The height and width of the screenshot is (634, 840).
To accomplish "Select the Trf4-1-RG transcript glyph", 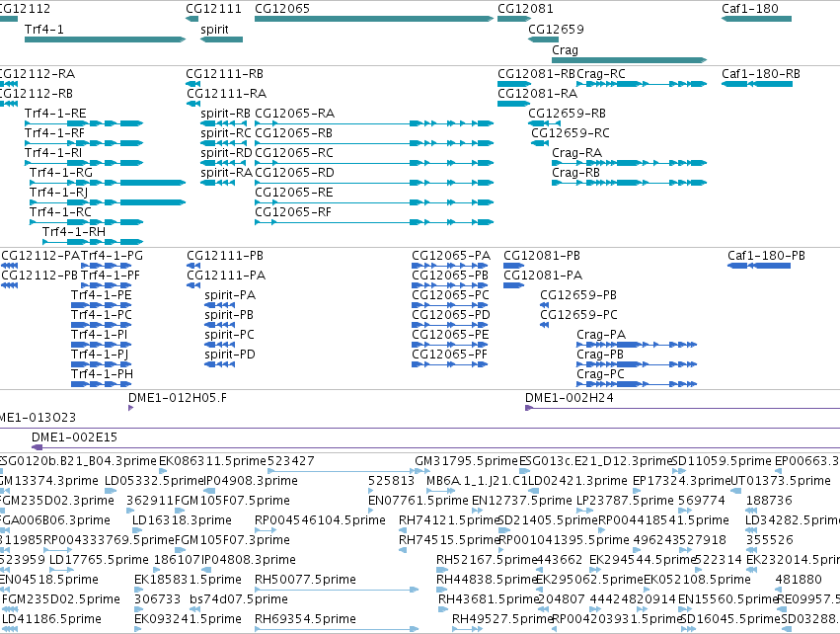I will (x=108, y=183).
